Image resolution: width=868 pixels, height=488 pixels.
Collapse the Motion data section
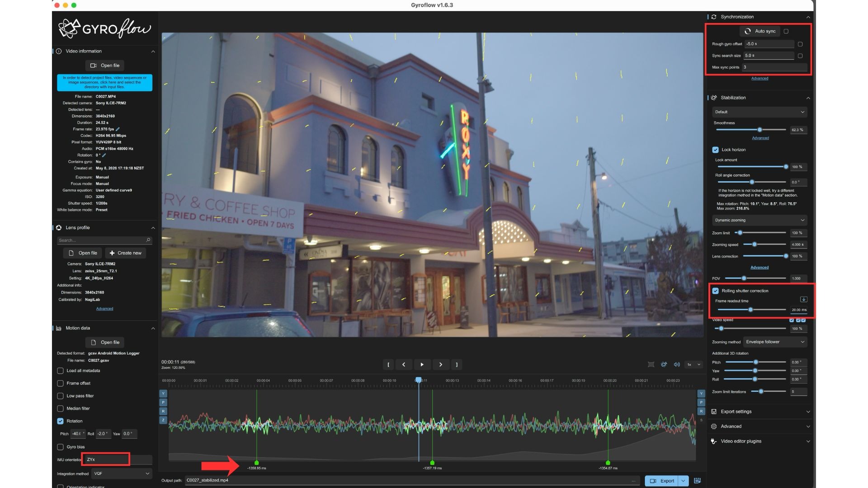153,328
